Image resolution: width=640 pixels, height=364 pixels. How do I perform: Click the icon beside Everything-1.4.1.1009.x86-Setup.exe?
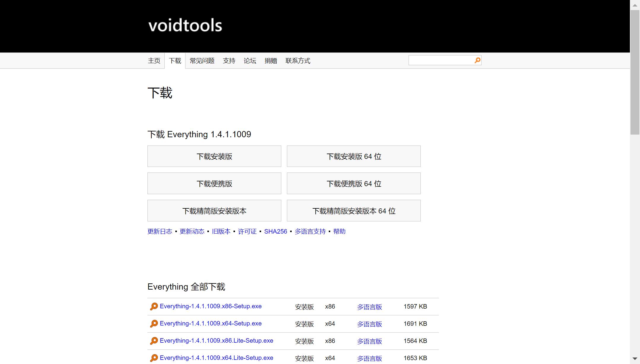pos(154,306)
